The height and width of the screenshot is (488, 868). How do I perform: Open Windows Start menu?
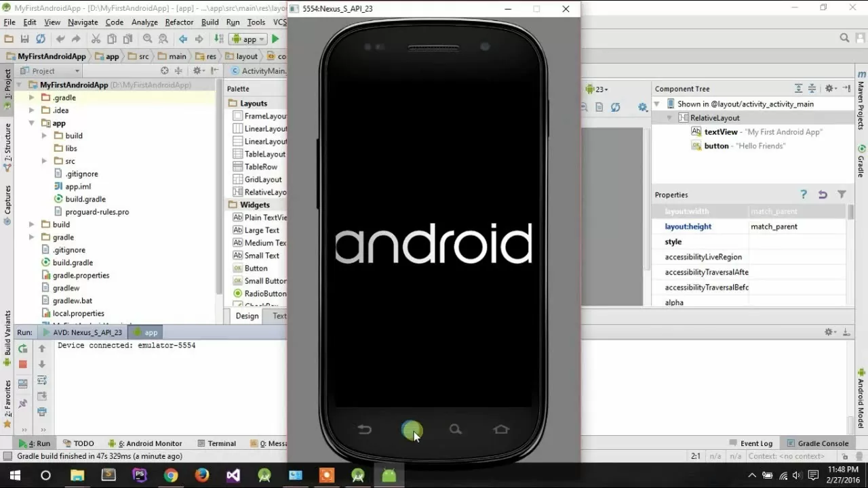(15, 475)
